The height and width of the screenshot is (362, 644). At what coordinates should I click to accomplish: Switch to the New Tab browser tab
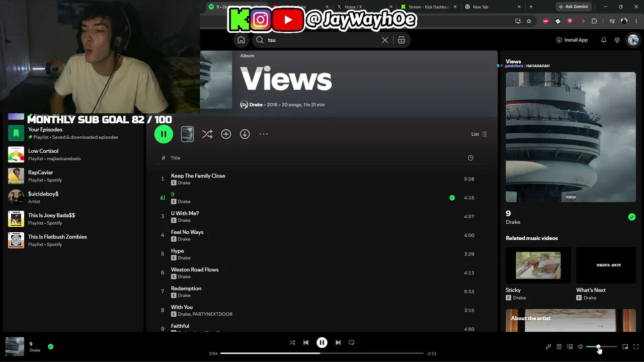click(x=493, y=7)
